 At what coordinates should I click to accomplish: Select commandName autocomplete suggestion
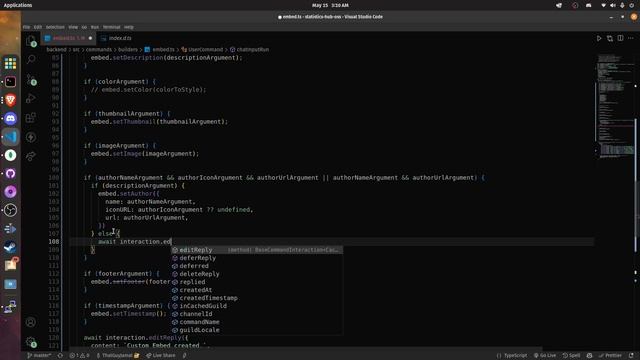pos(257,322)
